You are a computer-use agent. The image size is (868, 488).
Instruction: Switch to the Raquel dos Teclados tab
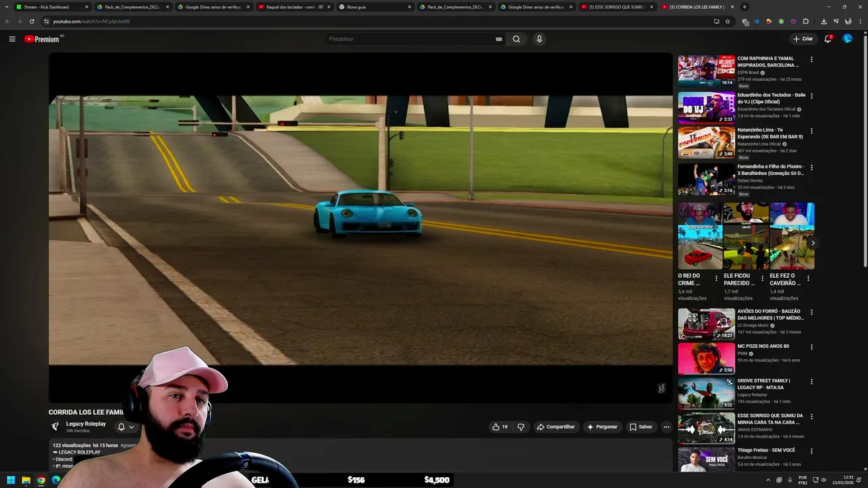pyautogui.click(x=290, y=7)
